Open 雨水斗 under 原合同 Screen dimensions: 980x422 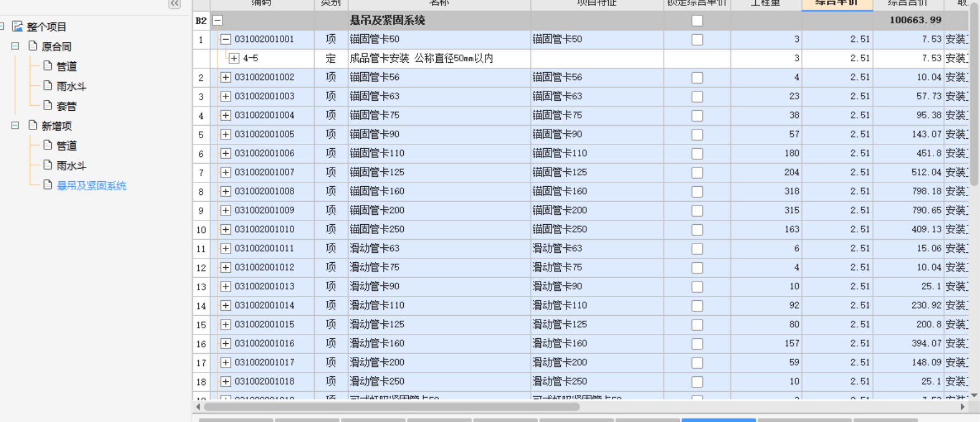(x=72, y=86)
